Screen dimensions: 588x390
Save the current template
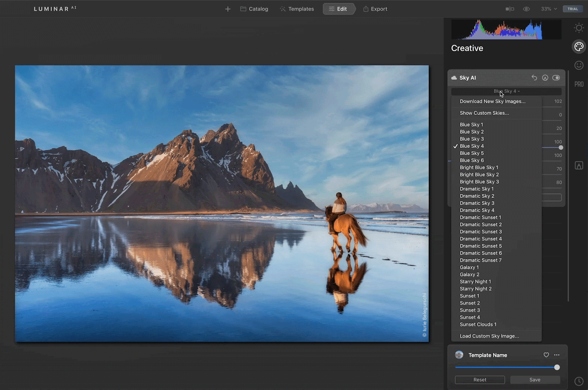point(535,379)
